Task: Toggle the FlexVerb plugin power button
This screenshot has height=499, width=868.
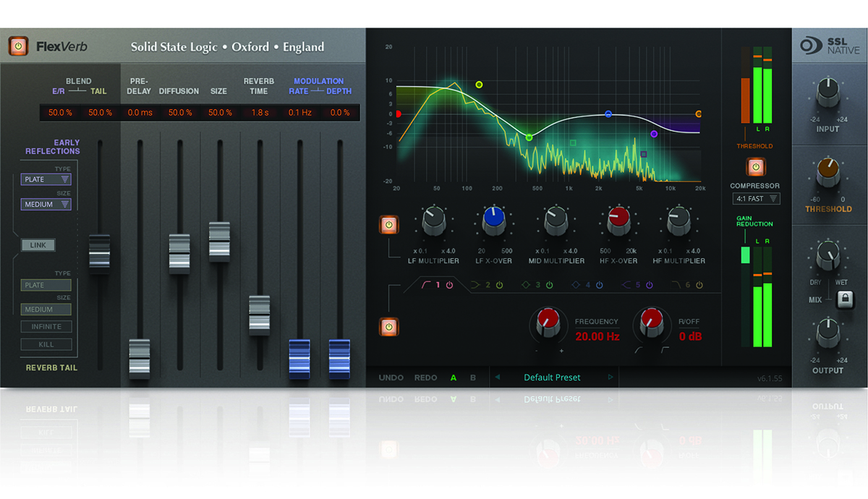Action: [17, 47]
